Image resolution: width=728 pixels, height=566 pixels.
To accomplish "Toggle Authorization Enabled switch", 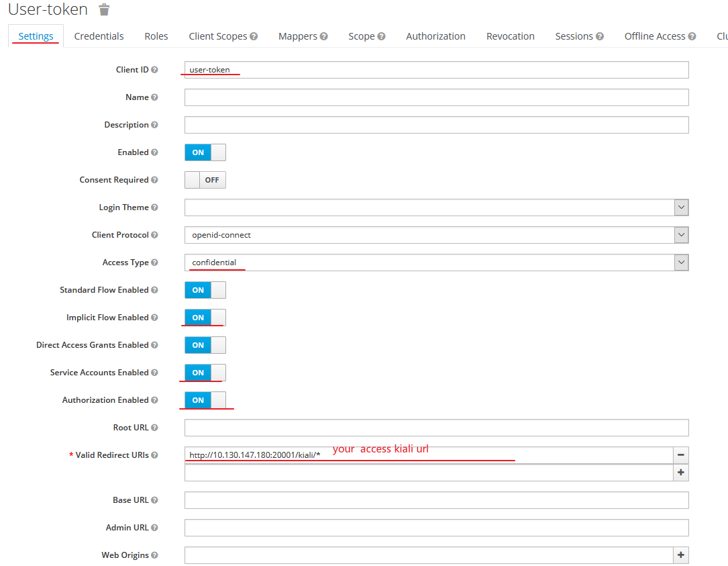I will 205,400.
